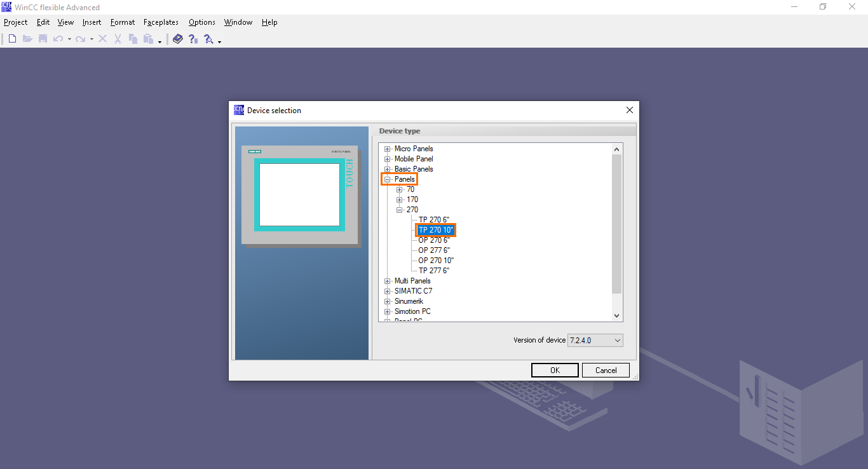Click the device list scroll down arrow
Viewport: 868px width, 469px height.
click(x=616, y=316)
